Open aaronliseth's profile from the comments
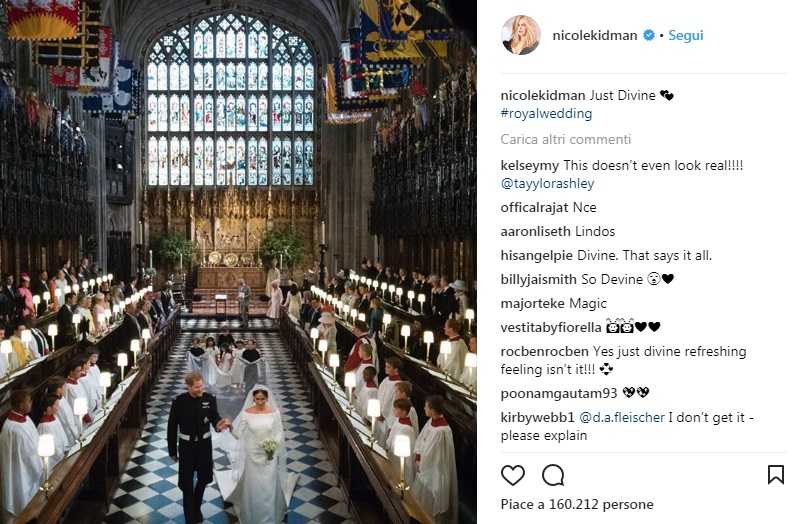The width and height of the screenshot is (793, 524). [x=534, y=231]
